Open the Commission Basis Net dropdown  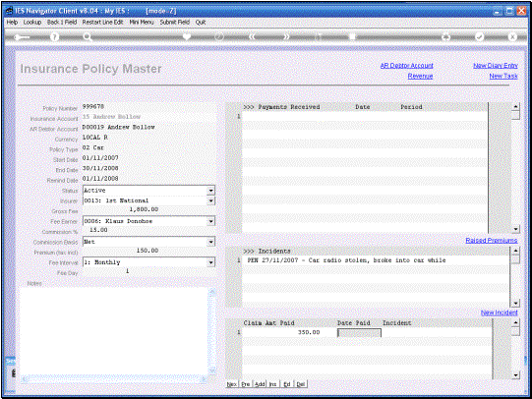coord(211,242)
